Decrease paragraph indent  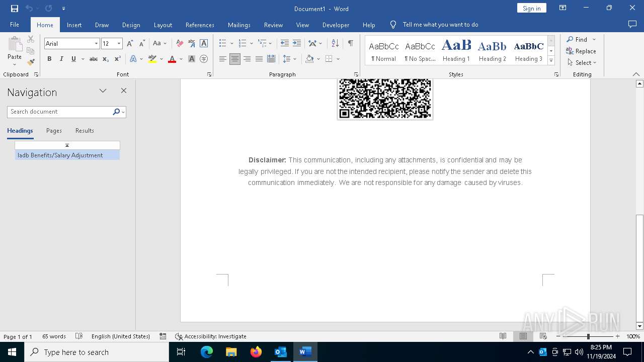pos(285,44)
